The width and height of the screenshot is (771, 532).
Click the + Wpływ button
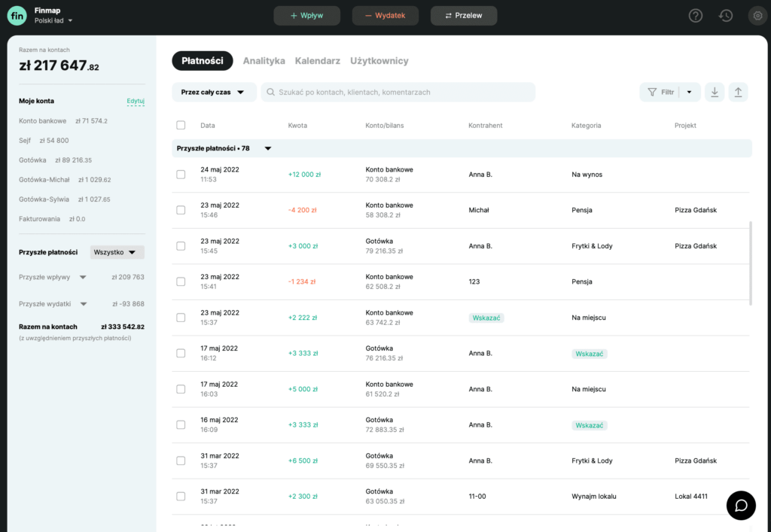pos(307,16)
